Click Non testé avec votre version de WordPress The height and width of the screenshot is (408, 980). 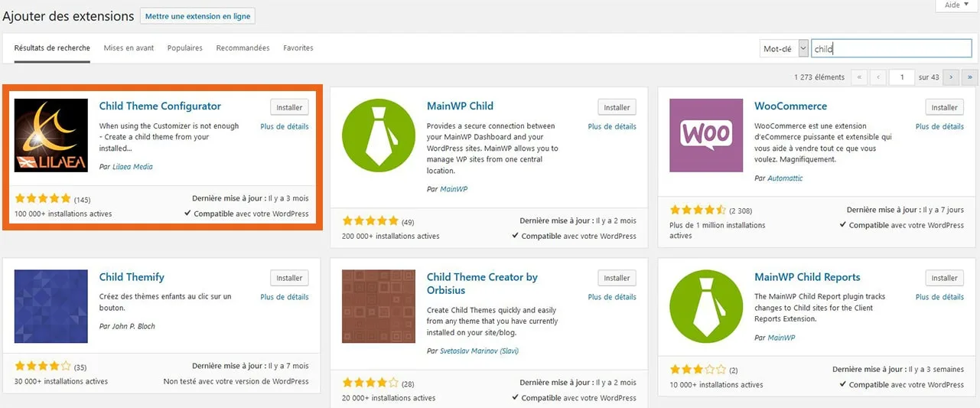[x=236, y=381]
